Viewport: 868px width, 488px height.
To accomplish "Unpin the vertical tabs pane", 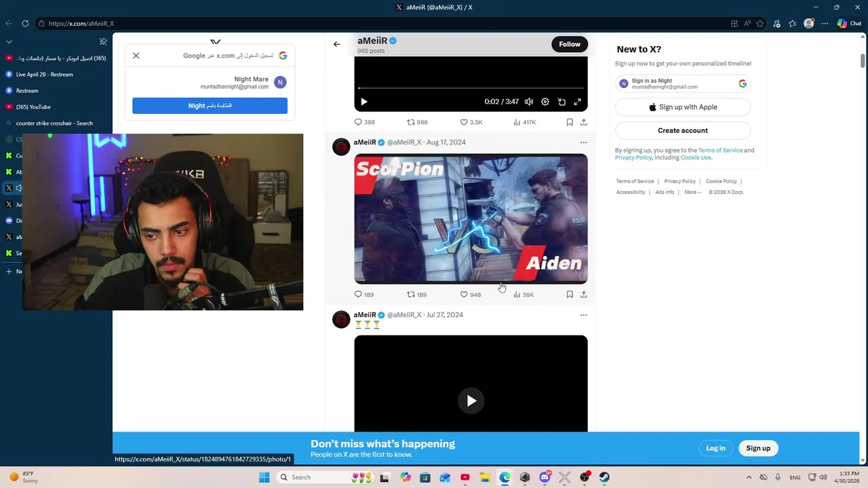I will point(103,41).
